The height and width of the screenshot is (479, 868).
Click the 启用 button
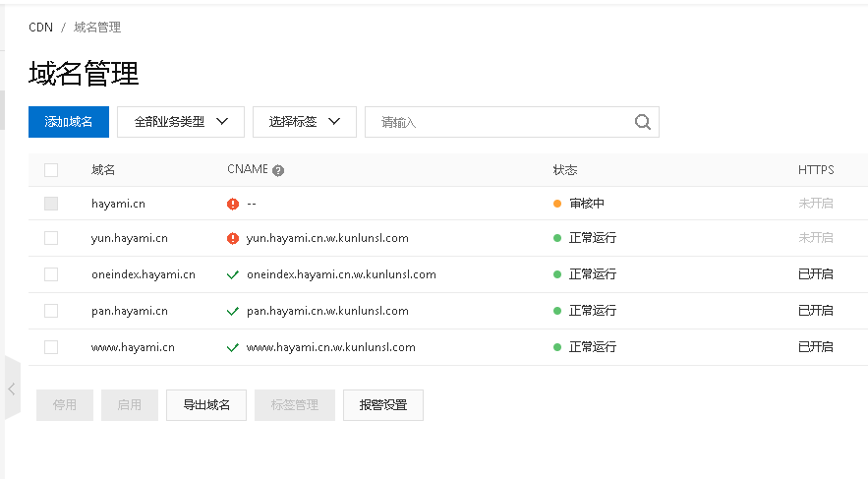click(130, 405)
